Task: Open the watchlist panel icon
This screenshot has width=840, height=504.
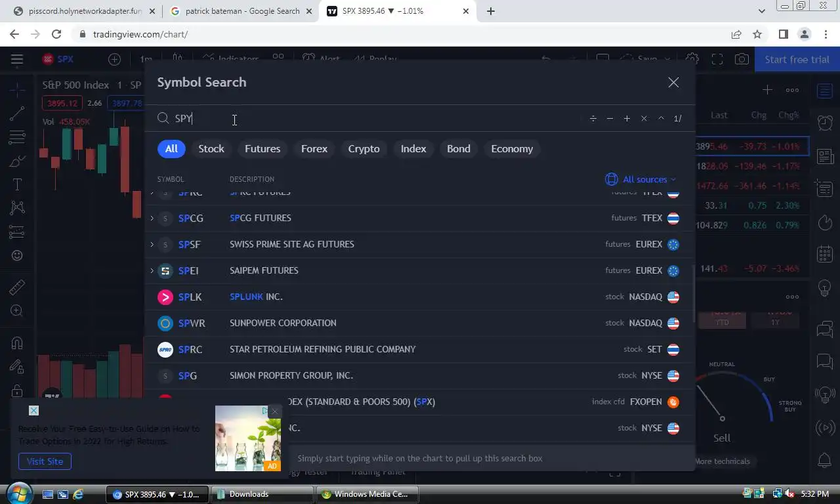Action: coord(825,91)
